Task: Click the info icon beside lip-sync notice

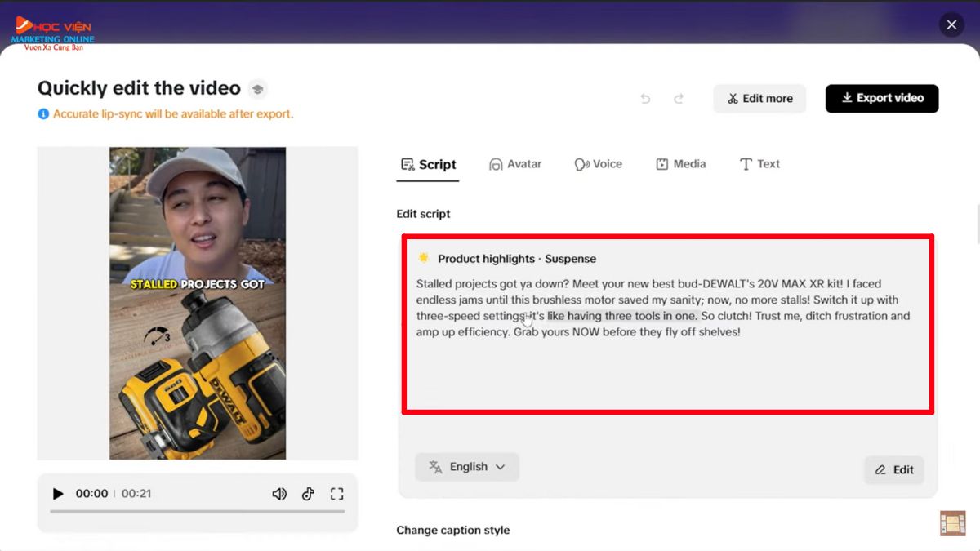Action: pos(43,114)
